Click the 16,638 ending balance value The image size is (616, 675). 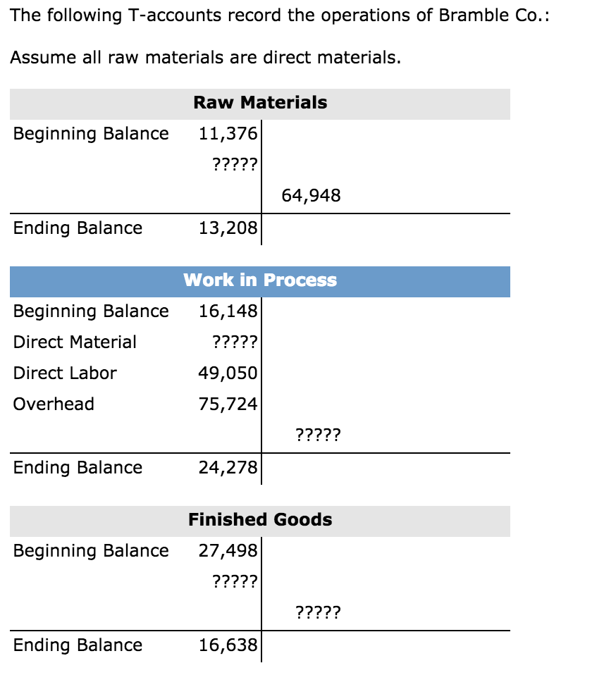click(229, 645)
